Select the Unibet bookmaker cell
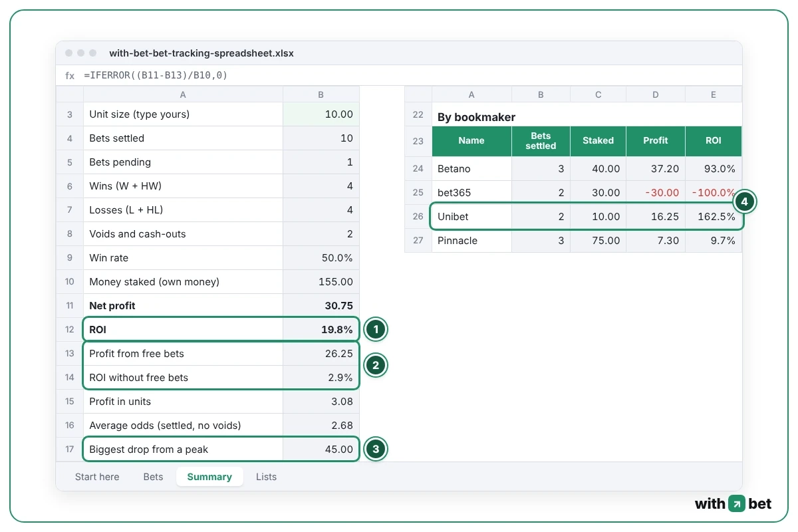Image resolution: width=798 pixels, height=532 pixels. click(x=471, y=217)
